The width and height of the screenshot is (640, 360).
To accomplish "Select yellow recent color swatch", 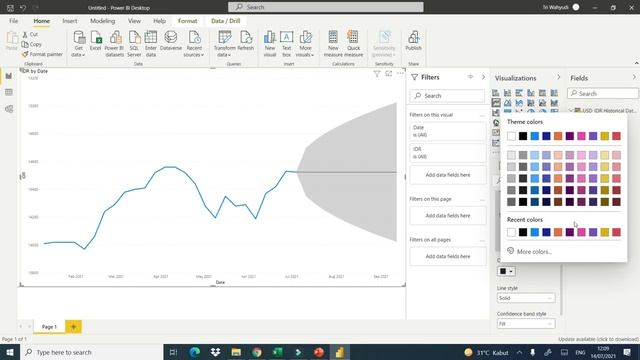I will 605,232.
